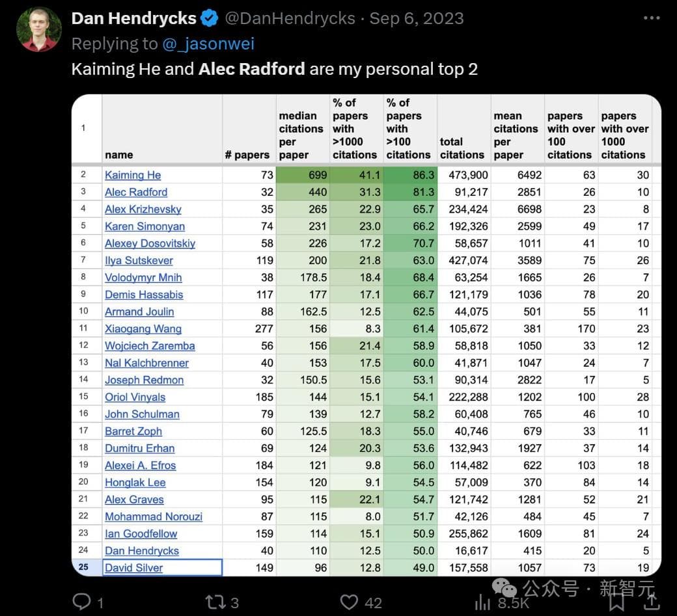This screenshot has height=616, width=677.
Task: Like the tweet with heart icon
Action: 350,602
